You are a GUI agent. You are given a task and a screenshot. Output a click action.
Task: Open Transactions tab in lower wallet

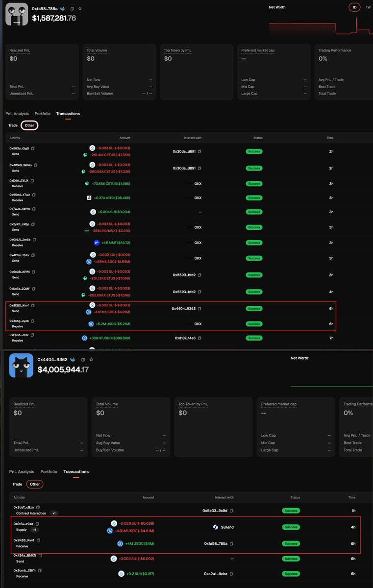[x=76, y=472]
